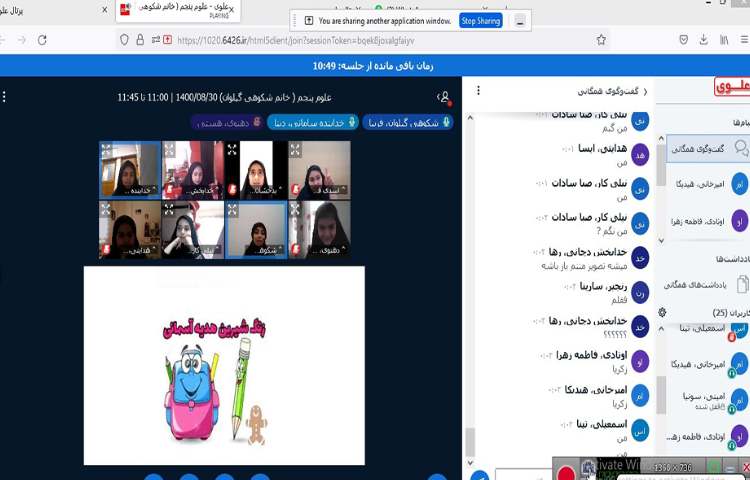Screen dimensions: 750x480
Task: Open the users list gear settings
Action: click(662, 312)
